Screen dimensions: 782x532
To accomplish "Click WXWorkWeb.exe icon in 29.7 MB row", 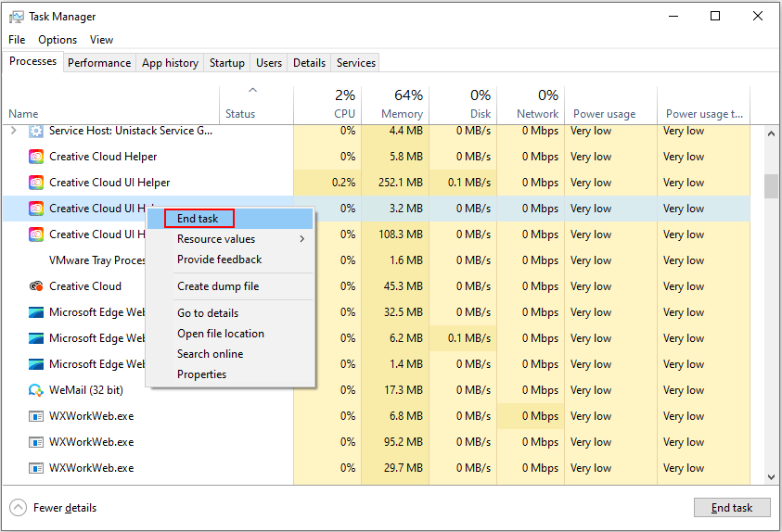I will (36, 468).
